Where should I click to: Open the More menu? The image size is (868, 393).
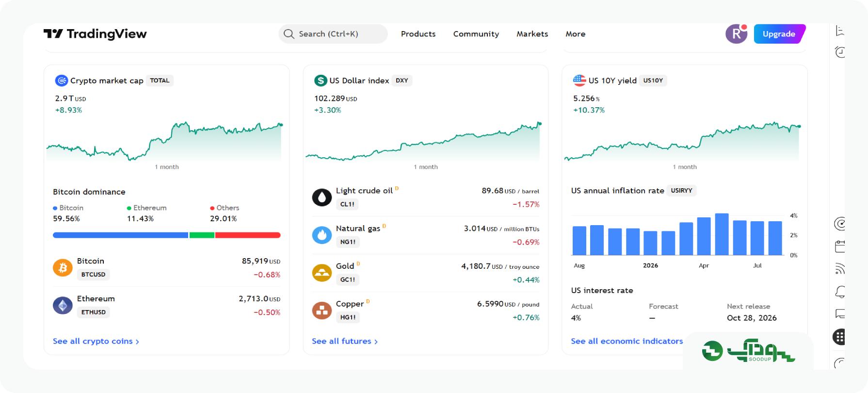(576, 34)
